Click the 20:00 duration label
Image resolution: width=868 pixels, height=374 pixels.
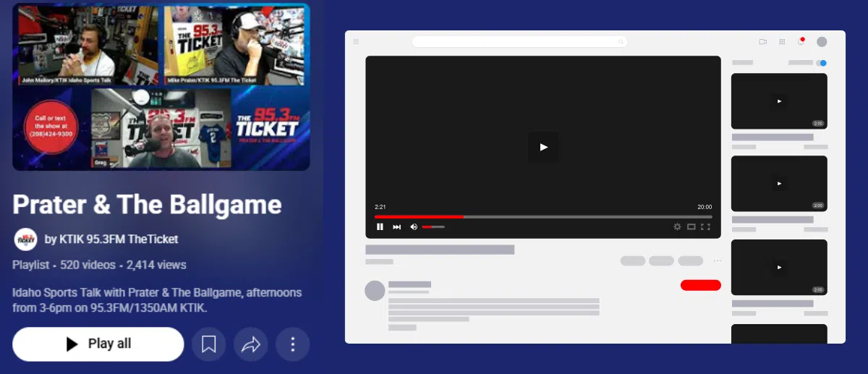[x=705, y=207]
